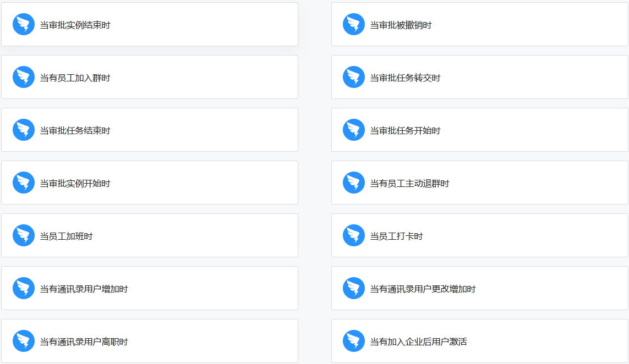Choose the 当有员工主动退群时 trigger label
This screenshot has height=364, width=629.
pyautogui.click(x=409, y=184)
